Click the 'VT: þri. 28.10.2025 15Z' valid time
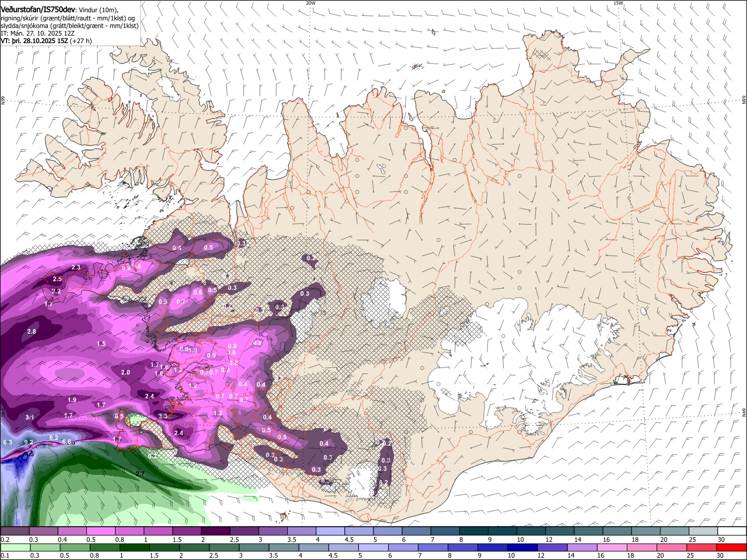The width and height of the screenshot is (747, 560). [x=34, y=41]
